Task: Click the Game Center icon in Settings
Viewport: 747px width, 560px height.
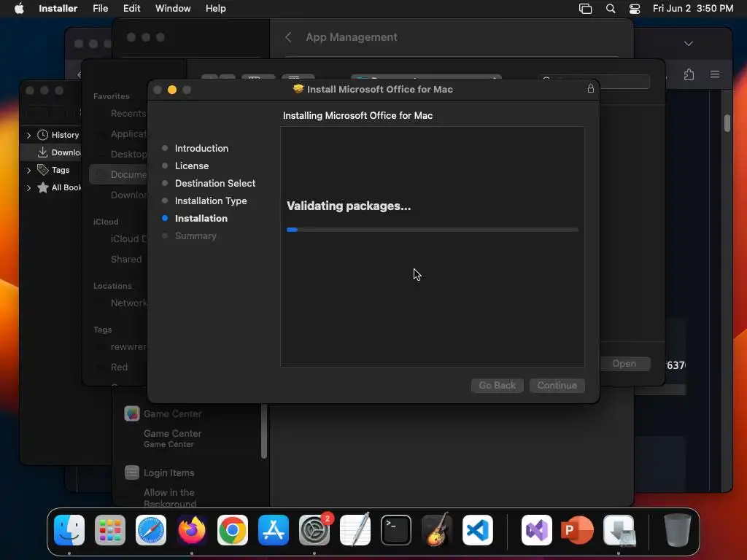Action: coord(132,413)
